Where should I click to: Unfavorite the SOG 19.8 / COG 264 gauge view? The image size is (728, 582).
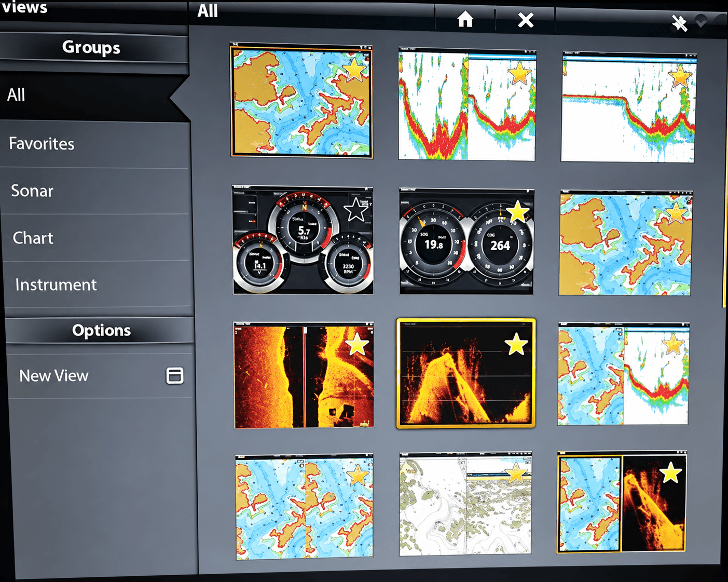click(517, 212)
